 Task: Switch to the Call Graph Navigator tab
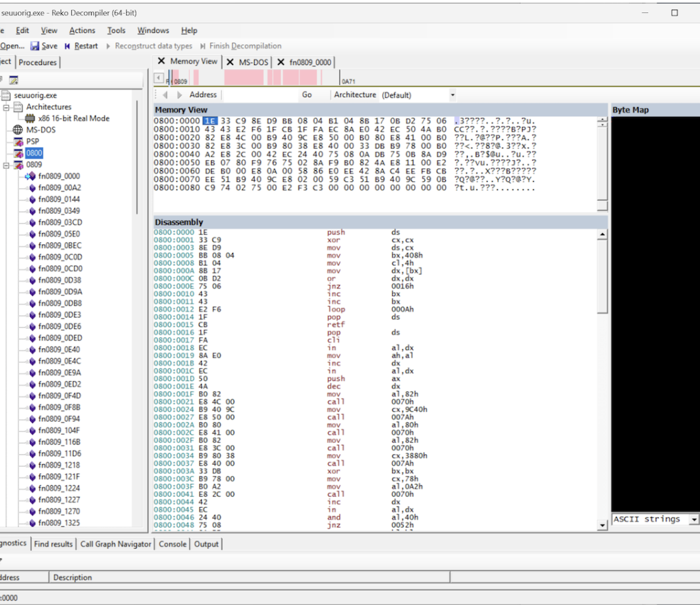point(116,544)
